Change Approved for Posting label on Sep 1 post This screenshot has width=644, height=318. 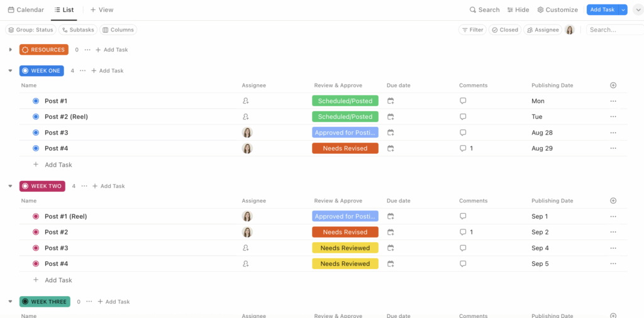345,216
